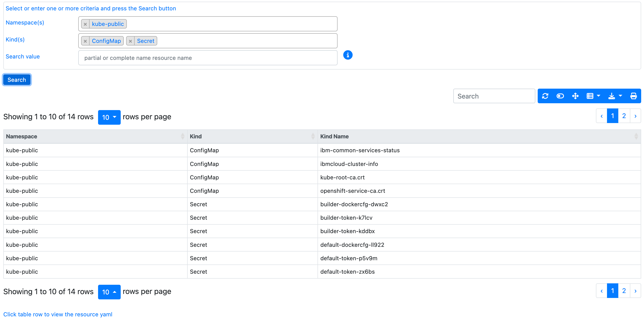Image resolution: width=644 pixels, height=322 pixels.
Task: Click the blue info icon beside Search value
Action: click(347, 55)
